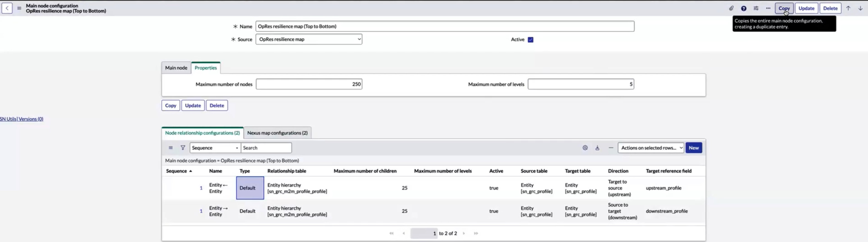Jump to last page of list
The image size is (868, 242).
coord(476,233)
